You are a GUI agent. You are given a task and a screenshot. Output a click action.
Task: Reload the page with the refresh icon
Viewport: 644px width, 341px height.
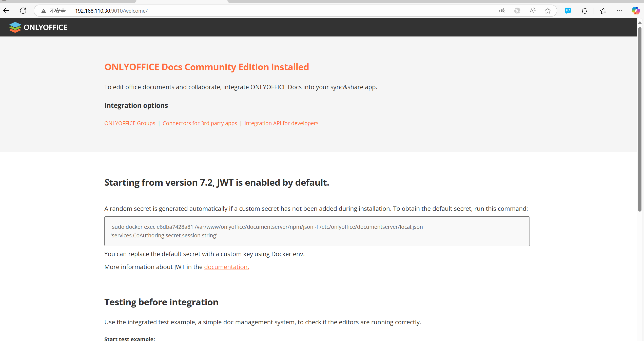pos(23,11)
